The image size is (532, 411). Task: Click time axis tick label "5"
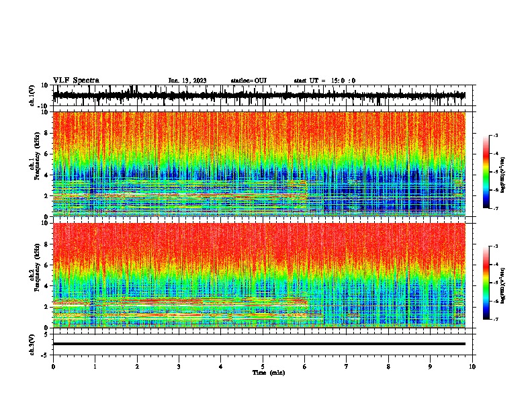click(x=263, y=367)
